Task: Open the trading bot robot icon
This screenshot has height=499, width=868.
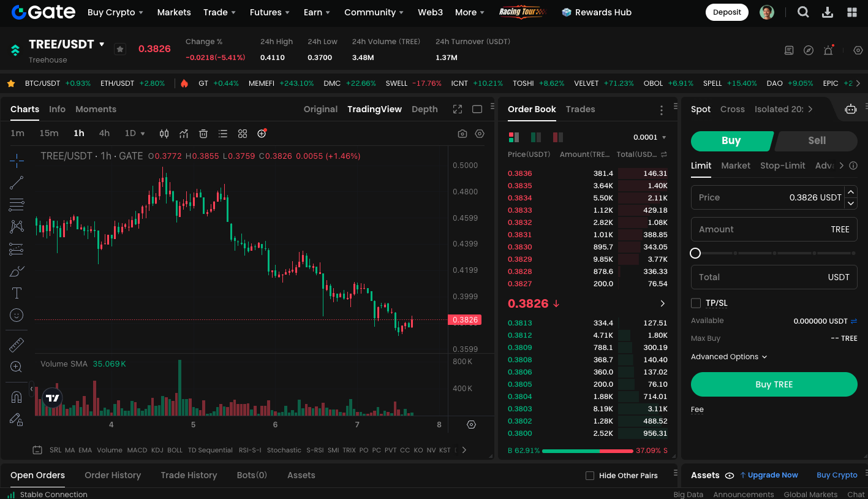Action: pos(850,109)
